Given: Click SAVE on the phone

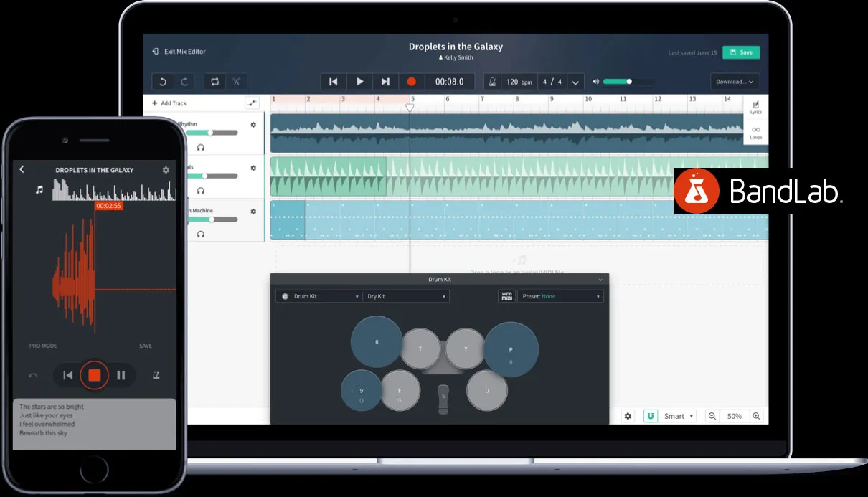Looking at the screenshot, I should pyautogui.click(x=146, y=346).
